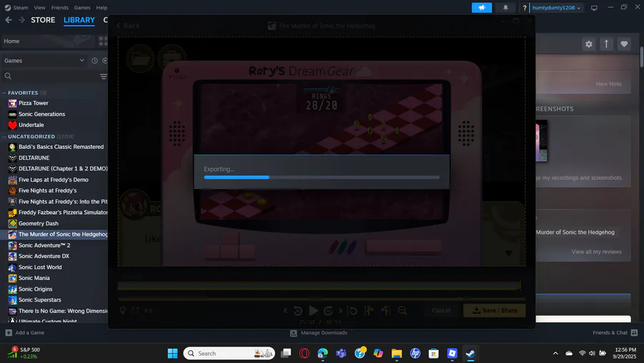Screen dimensions: 644x363
Task: Click the clip timeline track
Action: point(319,285)
